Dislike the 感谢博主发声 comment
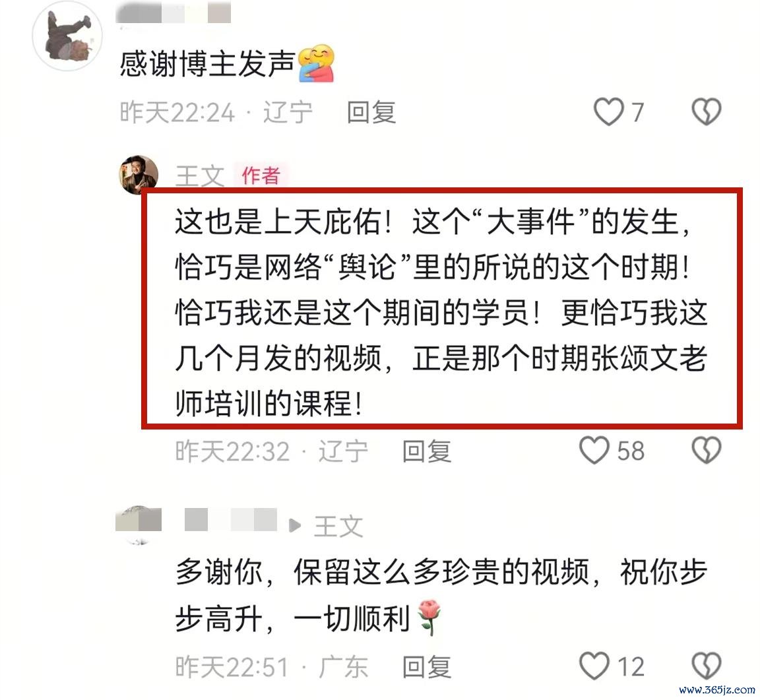The height and width of the screenshot is (700, 760). 706,111
